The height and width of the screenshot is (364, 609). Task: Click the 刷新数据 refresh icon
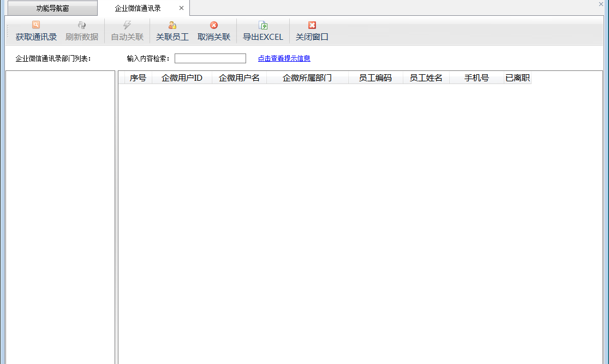(x=82, y=25)
